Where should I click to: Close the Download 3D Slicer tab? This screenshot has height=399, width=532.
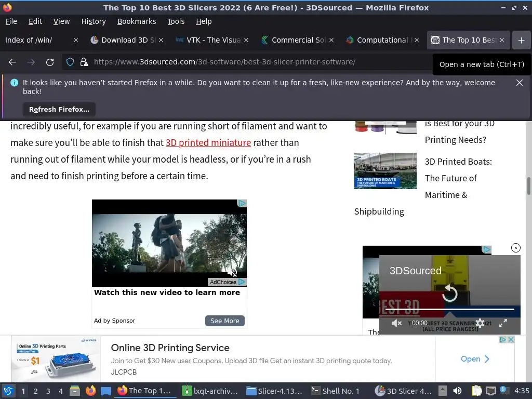pos(161,40)
